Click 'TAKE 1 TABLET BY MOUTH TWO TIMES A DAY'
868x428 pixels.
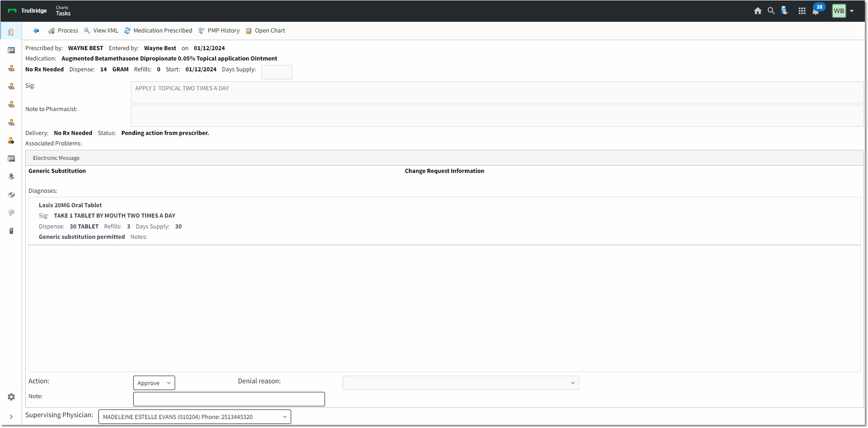115,216
